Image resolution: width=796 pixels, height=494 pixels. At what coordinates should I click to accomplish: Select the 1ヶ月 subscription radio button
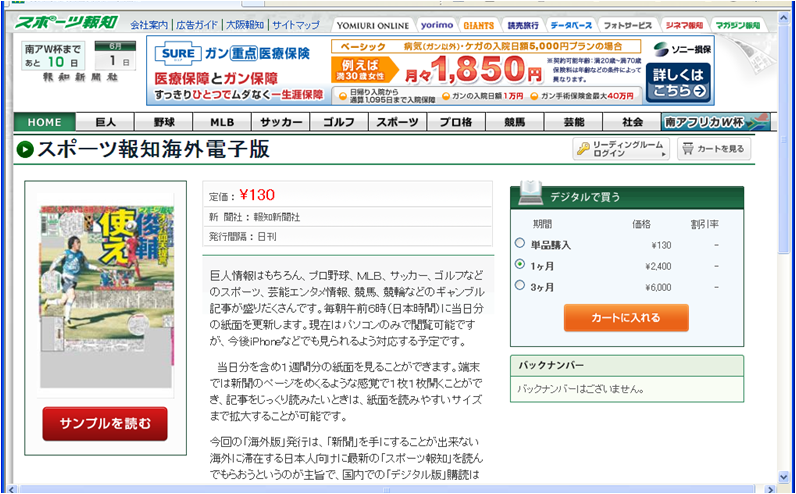click(x=519, y=264)
